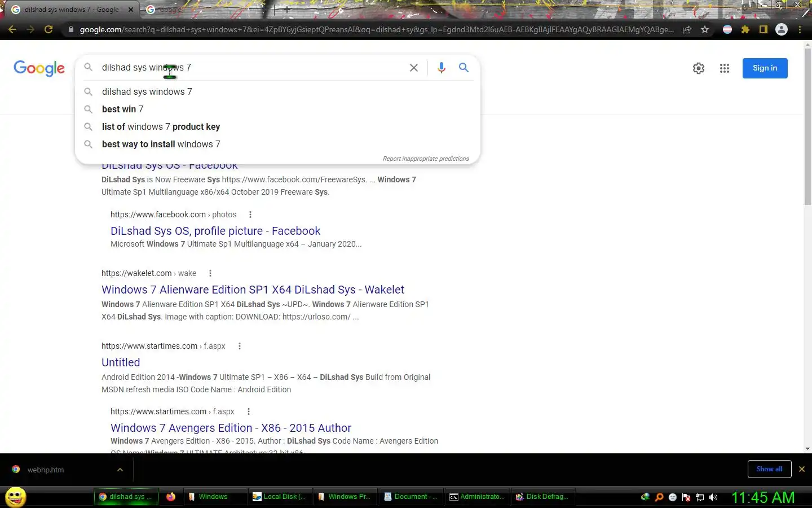Viewport: 812px width, 508px height.
Task: Open 'Windows 7 Avengers Edition' result
Action: (x=231, y=428)
